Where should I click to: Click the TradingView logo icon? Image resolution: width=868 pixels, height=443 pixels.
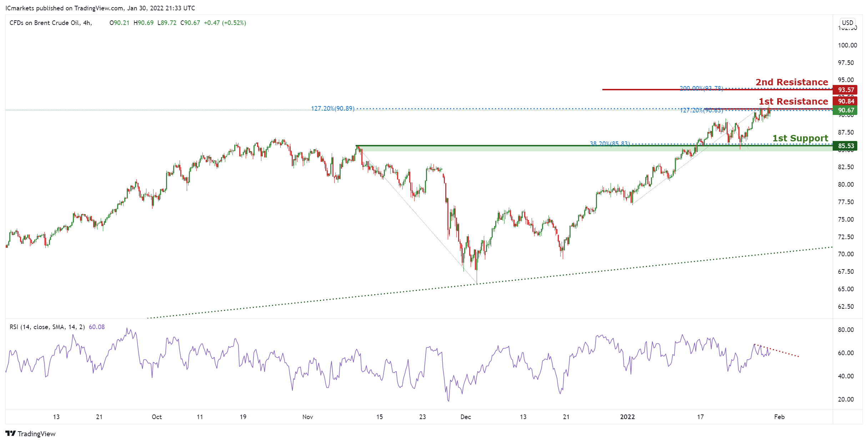[11, 433]
